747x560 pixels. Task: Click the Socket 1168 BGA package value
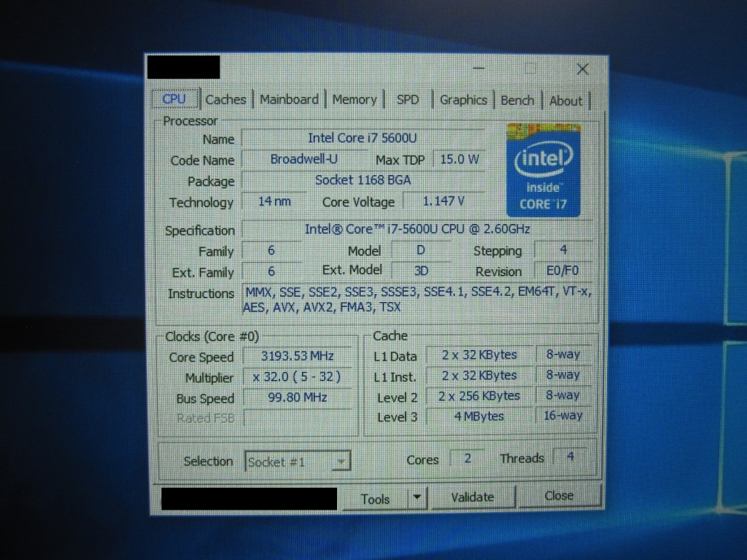pos(363,180)
